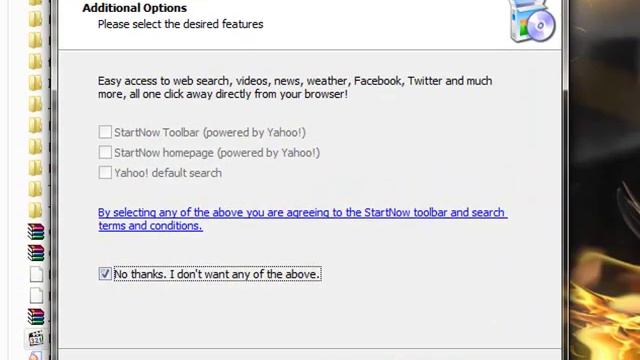Viewport: 640px width, 360px height.
Task: Enable the Yahoo! default search checkbox
Action: 105,172
